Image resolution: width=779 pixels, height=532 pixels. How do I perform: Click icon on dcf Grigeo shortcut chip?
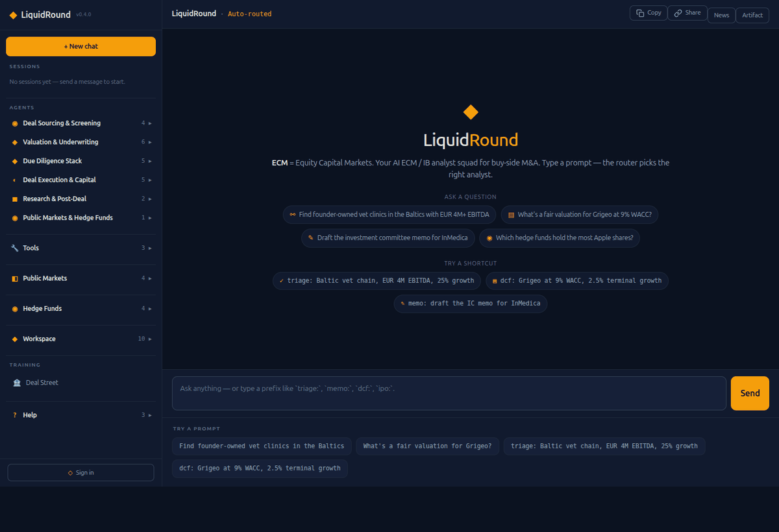click(495, 281)
